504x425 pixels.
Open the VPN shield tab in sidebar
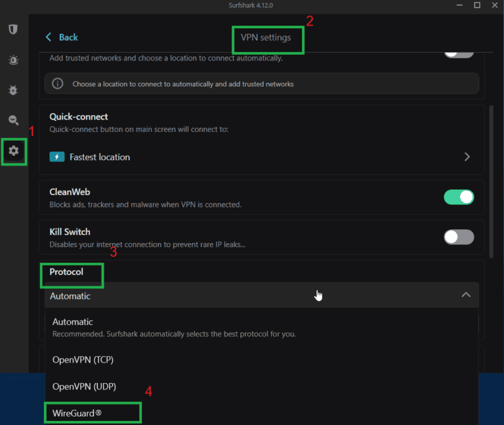click(x=13, y=30)
